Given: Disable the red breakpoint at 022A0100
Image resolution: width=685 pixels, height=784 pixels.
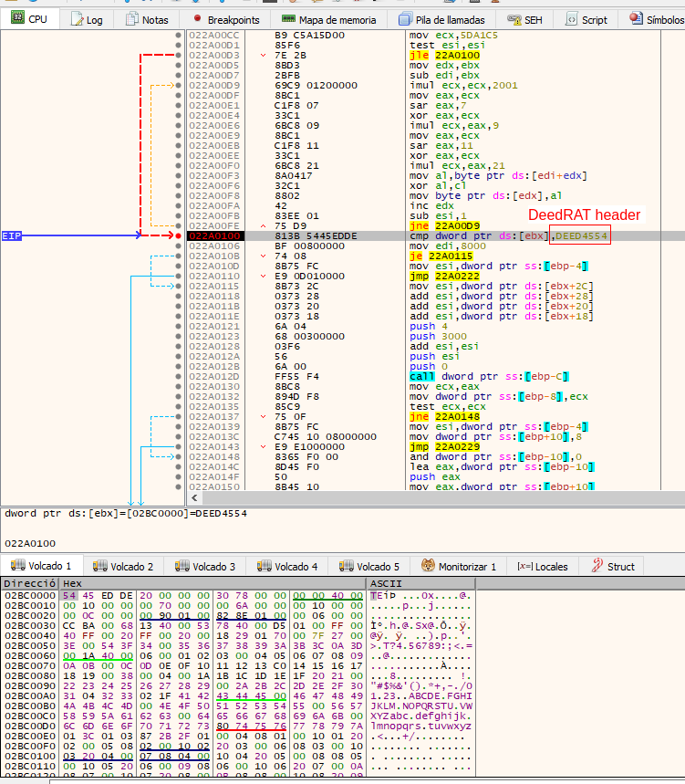Looking at the screenshot, I should (x=179, y=235).
